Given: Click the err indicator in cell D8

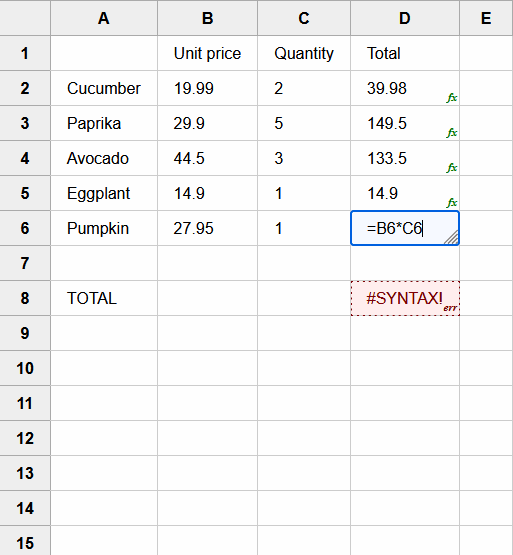Looking at the screenshot, I should (x=450, y=308).
